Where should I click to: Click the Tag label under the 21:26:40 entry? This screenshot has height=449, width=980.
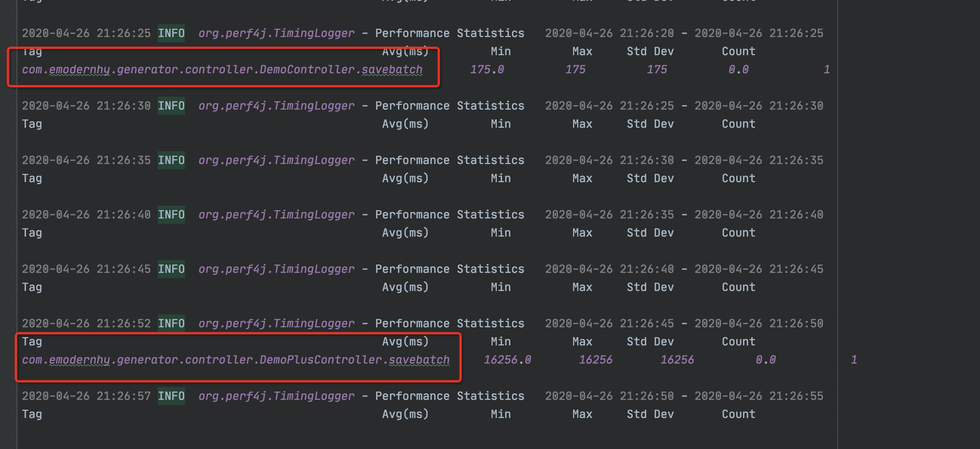click(x=33, y=232)
